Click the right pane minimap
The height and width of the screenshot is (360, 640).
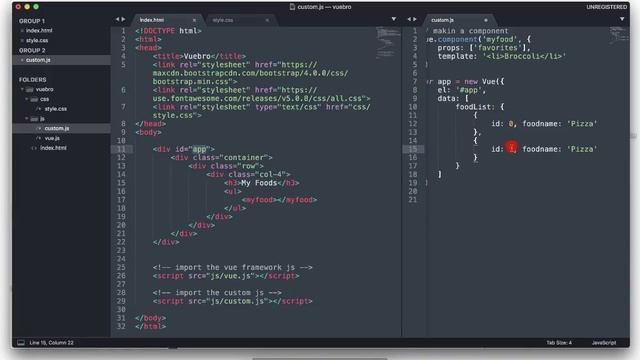[619, 35]
